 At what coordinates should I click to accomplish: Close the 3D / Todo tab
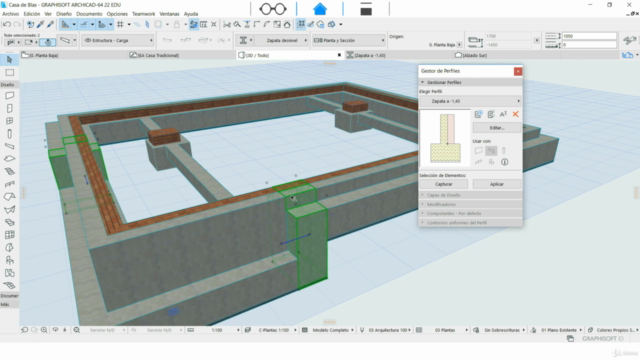point(339,55)
